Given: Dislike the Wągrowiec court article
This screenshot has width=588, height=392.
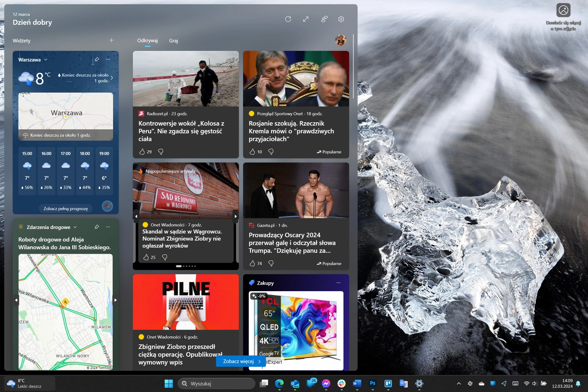Looking at the screenshot, I should click(165, 257).
